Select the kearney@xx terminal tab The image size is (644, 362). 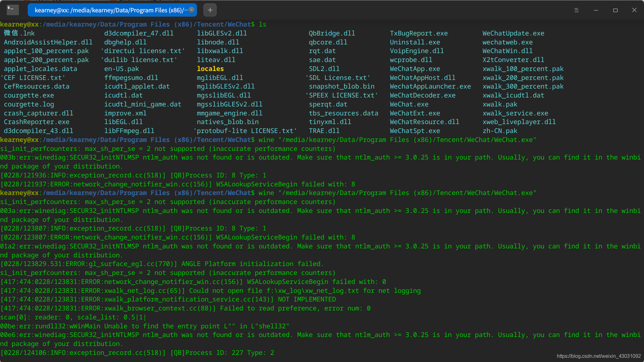(x=112, y=10)
